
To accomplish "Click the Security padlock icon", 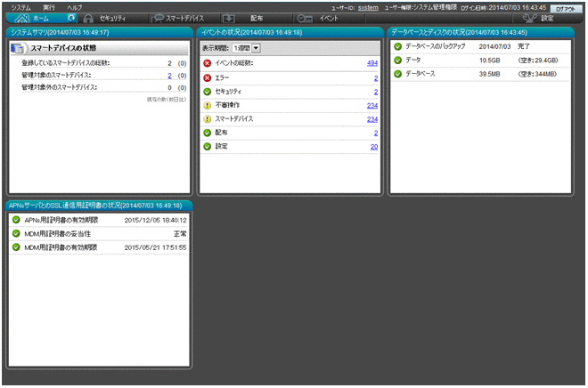I will 88,19.
